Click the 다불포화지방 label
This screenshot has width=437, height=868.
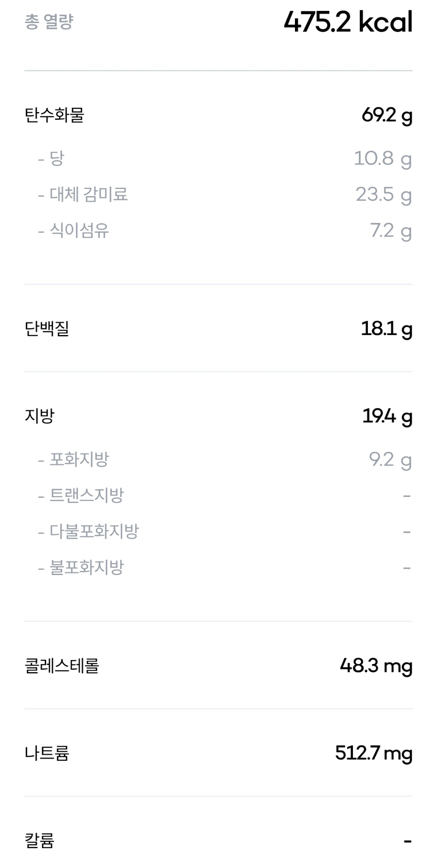(94, 532)
